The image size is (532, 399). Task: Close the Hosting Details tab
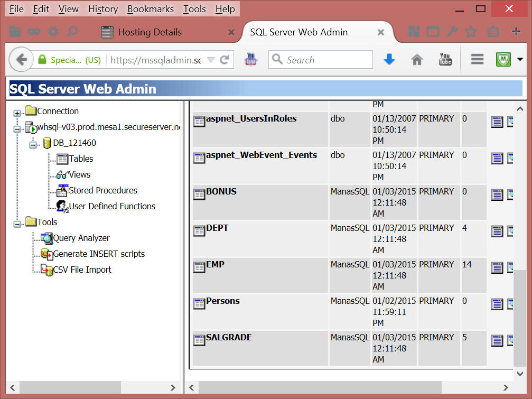pyautogui.click(x=231, y=32)
